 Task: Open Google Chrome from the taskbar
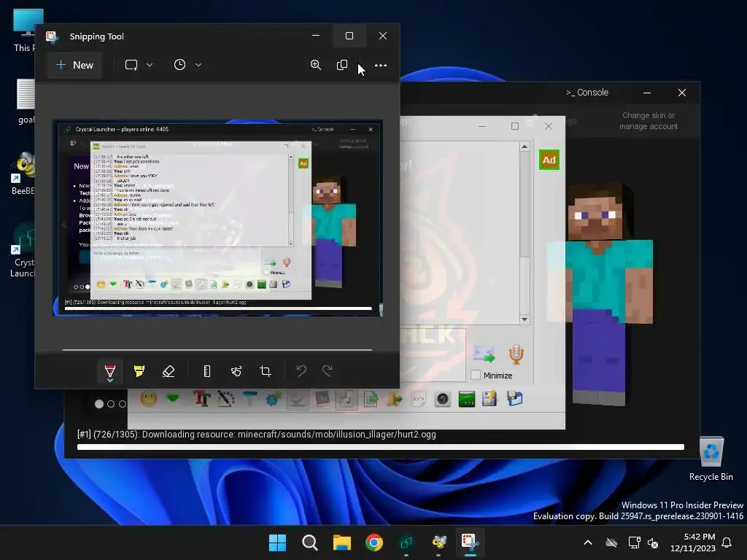374,542
